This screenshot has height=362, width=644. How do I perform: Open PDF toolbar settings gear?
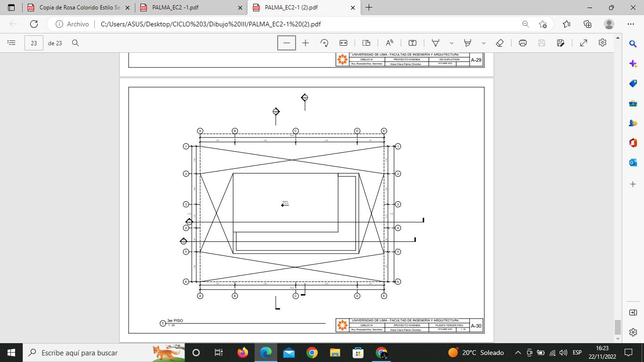point(603,43)
